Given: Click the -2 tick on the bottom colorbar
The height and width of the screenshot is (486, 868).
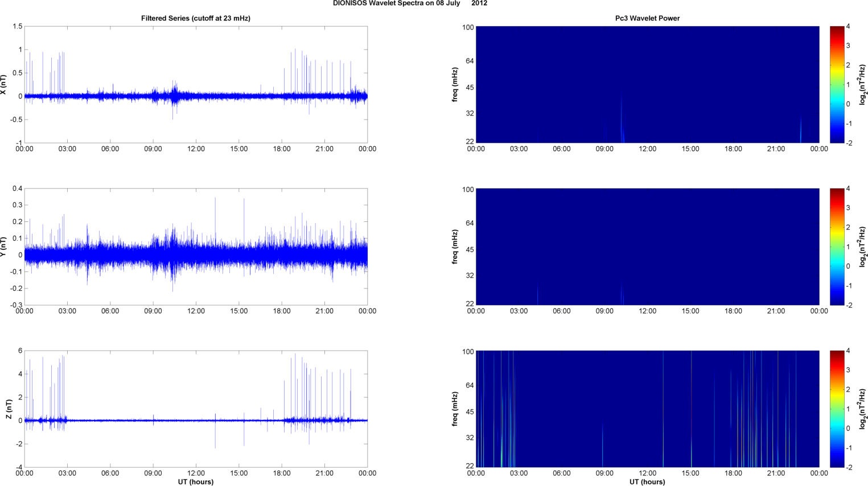Looking at the screenshot, I should (849, 467).
